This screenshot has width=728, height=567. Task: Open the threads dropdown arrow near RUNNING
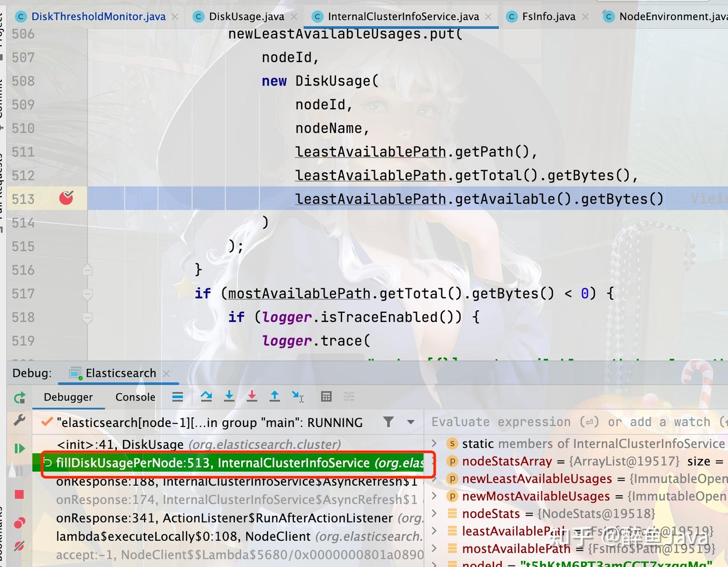tap(410, 422)
